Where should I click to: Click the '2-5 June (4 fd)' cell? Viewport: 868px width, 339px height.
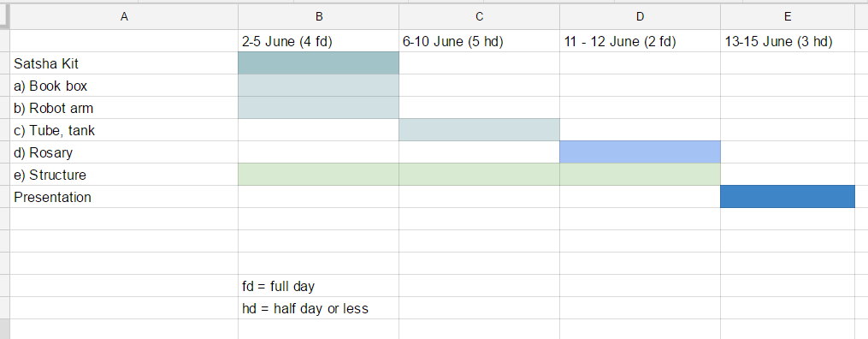(x=319, y=41)
